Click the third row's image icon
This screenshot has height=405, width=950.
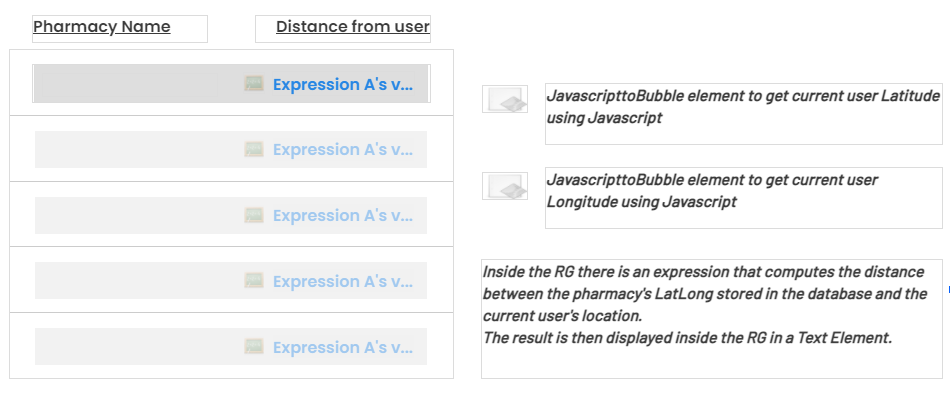click(x=254, y=215)
